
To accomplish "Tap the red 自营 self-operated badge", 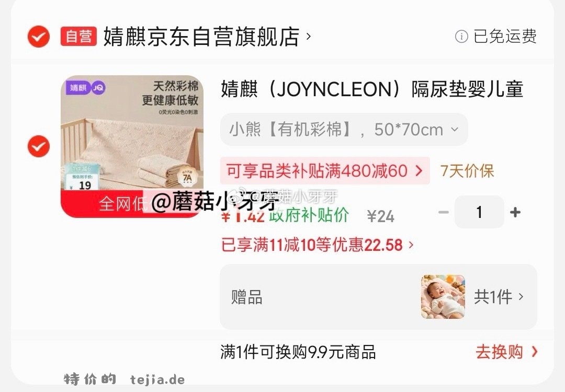I will pos(78,37).
